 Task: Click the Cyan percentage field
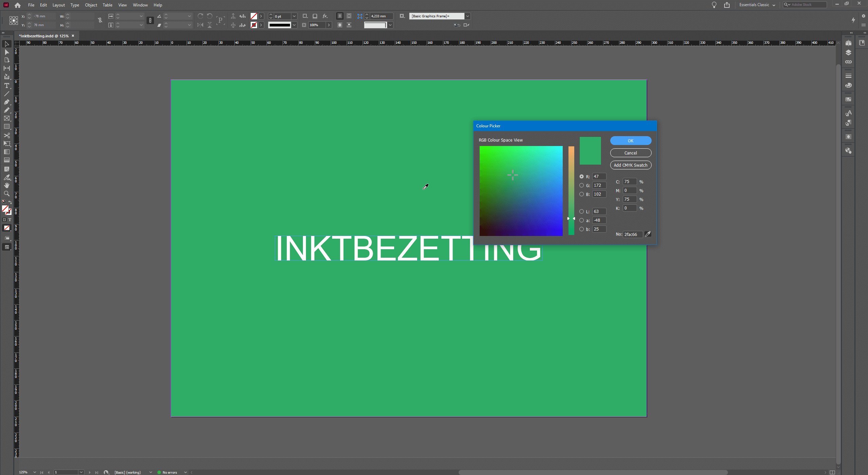(x=630, y=182)
